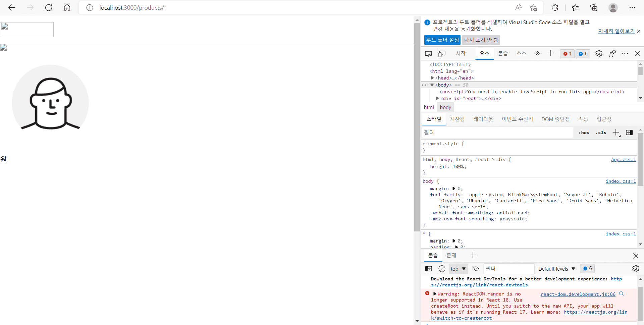Open the favorites list
The width and height of the screenshot is (644, 325).
pyautogui.click(x=575, y=8)
